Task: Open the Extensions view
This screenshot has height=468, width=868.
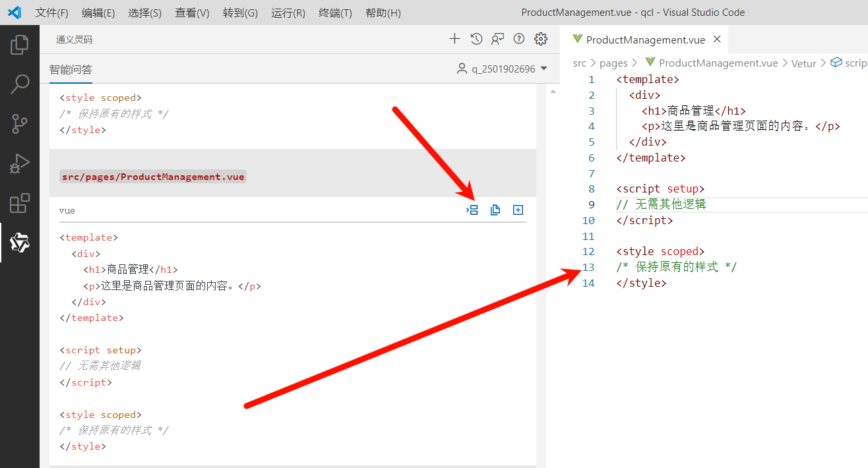Action: point(20,203)
